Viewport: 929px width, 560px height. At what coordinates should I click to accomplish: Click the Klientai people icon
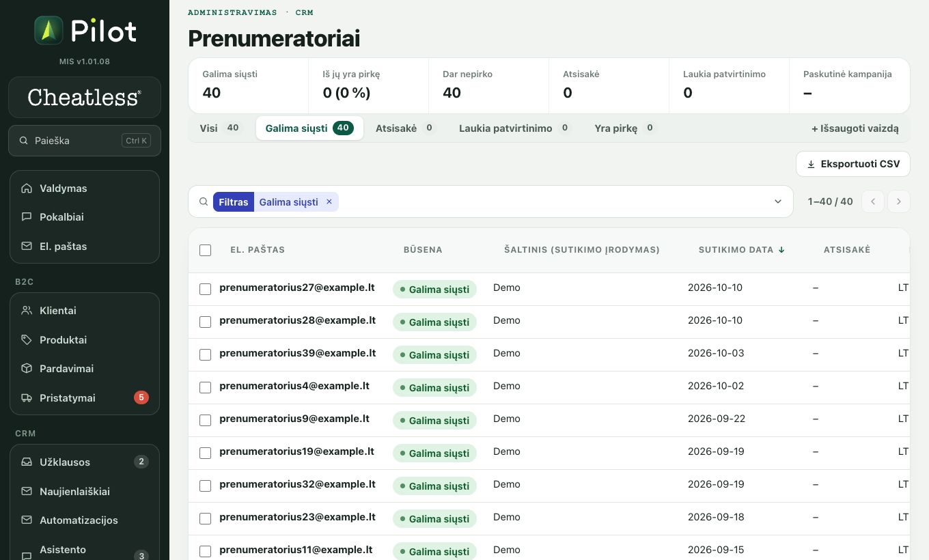pos(27,311)
